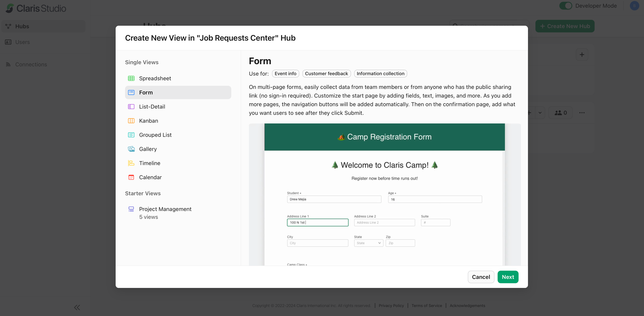Image resolution: width=644 pixels, height=316 pixels.
Task: Disable Developer Mode
Action: [566, 5]
